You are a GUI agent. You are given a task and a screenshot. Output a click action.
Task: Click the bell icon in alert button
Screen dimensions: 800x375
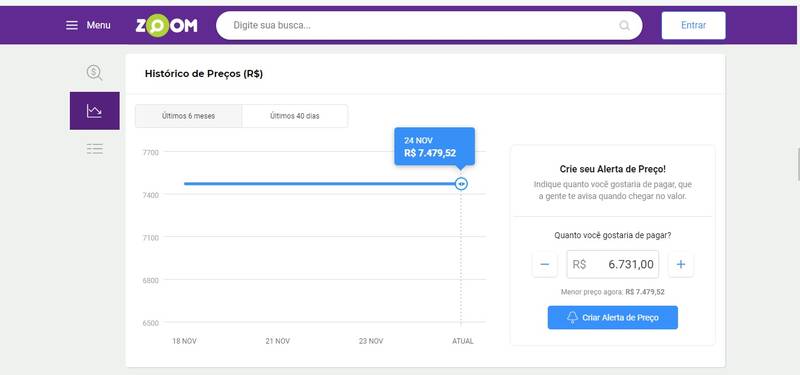click(572, 317)
